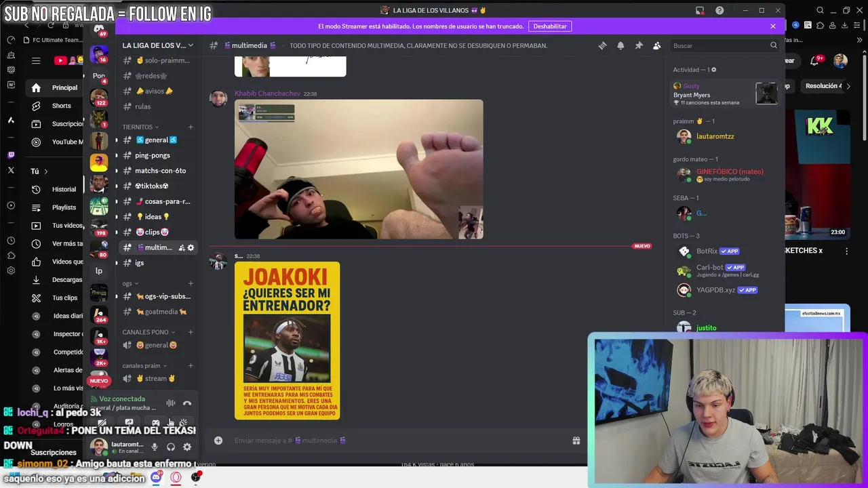Collapse the CANALES PONO category
The height and width of the screenshot is (488, 868).
tap(149, 332)
